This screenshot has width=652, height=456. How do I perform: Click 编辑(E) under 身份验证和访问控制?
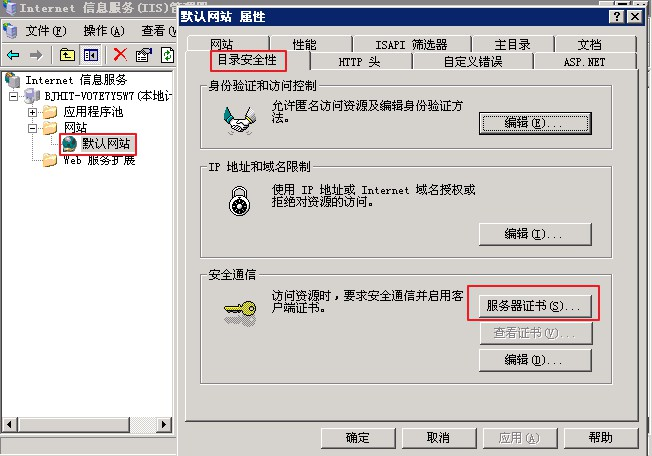coord(535,123)
